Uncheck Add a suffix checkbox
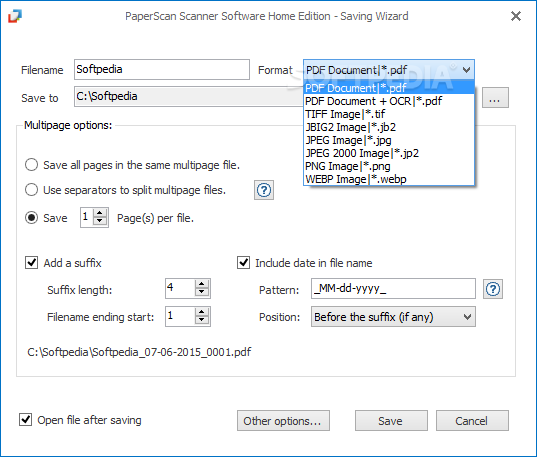The image size is (537, 457). click(32, 263)
